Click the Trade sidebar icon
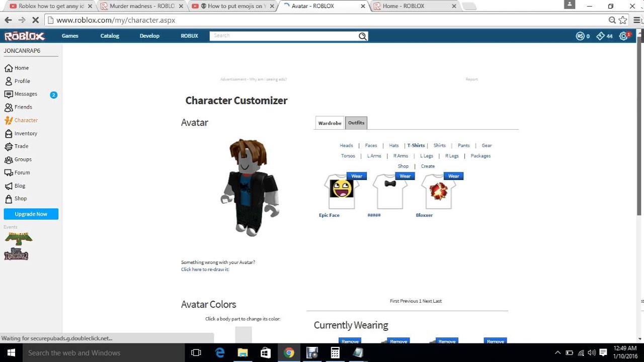This screenshot has width=644, height=362. pyautogui.click(x=9, y=146)
